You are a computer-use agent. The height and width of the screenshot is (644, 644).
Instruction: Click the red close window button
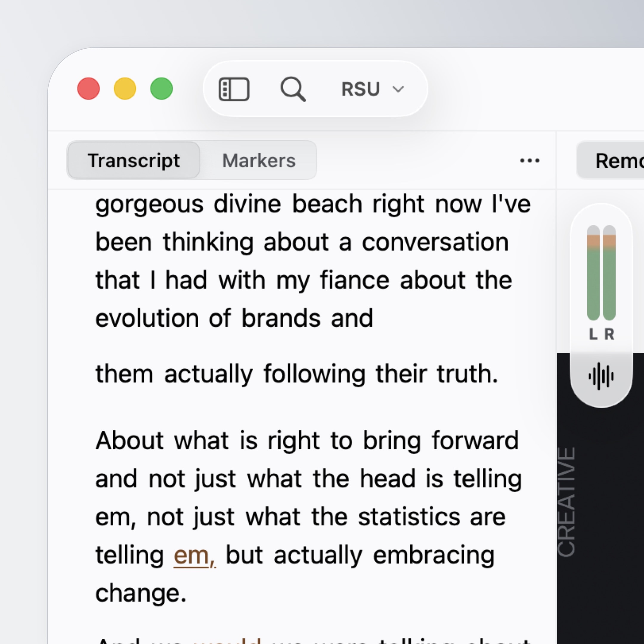(x=88, y=89)
